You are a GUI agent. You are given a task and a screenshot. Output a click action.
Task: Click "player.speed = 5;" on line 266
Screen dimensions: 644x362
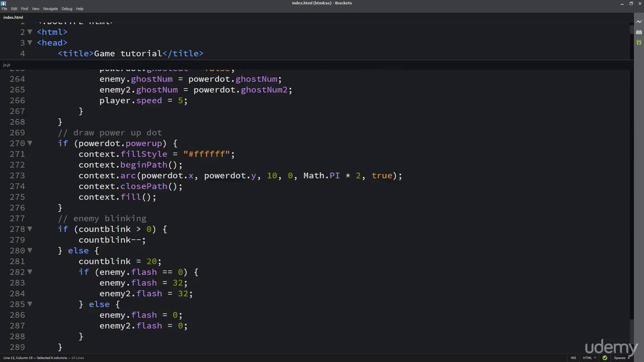pos(143,101)
